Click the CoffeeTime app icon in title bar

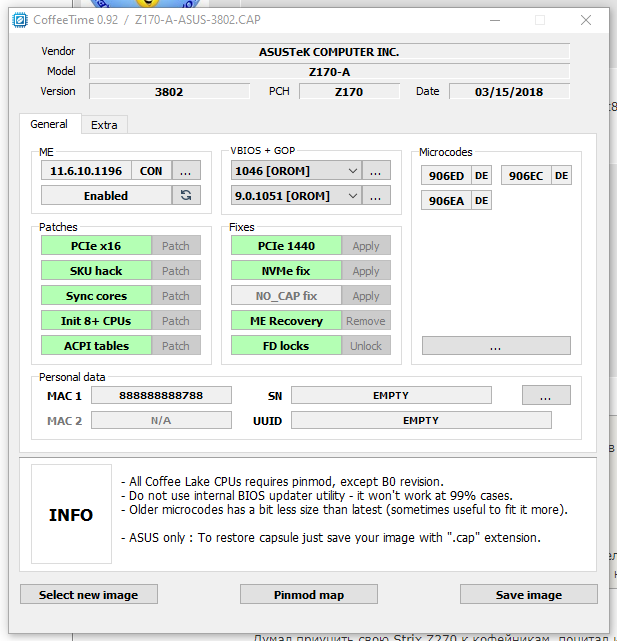pyautogui.click(x=20, y=20)
